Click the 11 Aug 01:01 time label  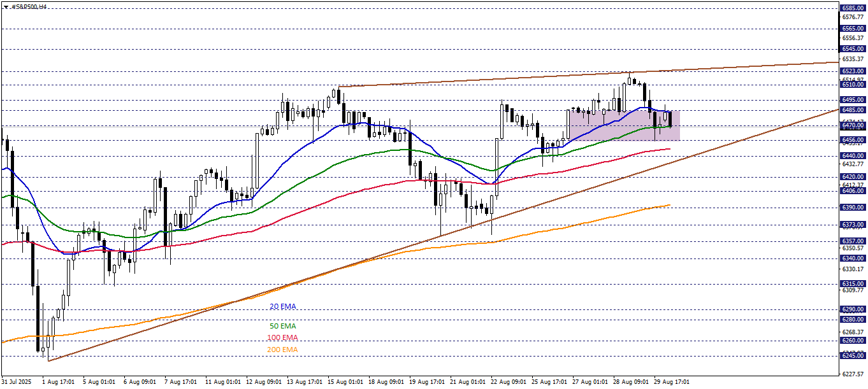click(x=222, y=382)
